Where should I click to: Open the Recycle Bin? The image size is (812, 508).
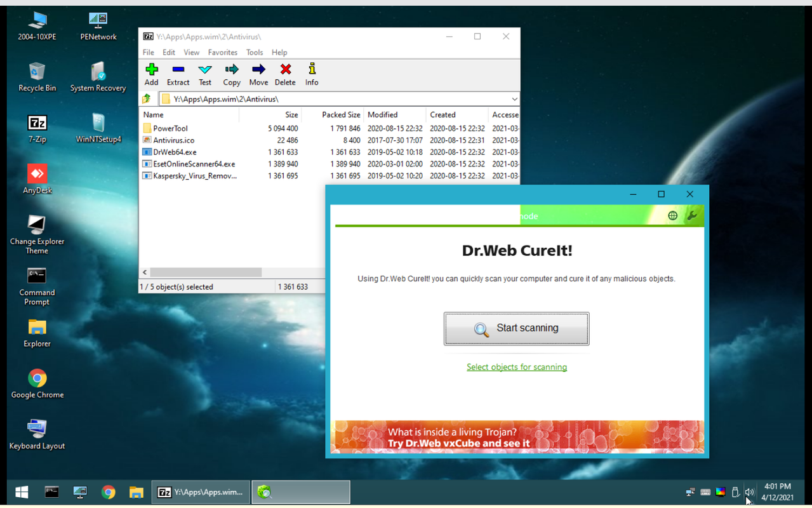(37, 77)
